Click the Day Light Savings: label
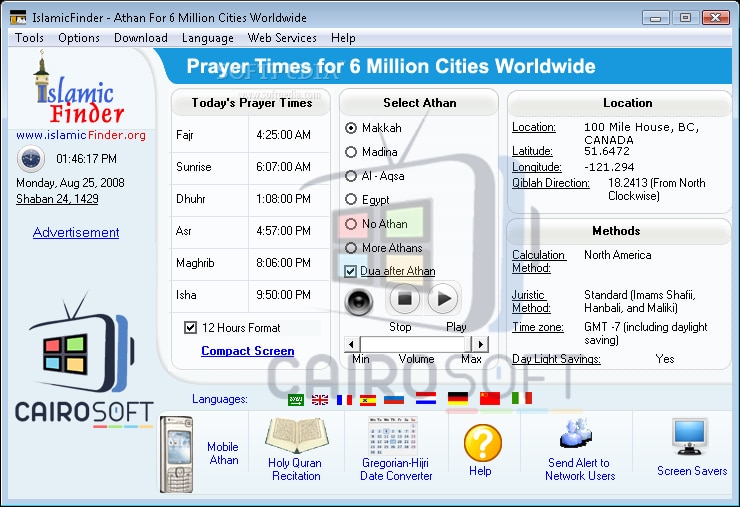The height and width of the screenshot is (507, 740). pos(556,359)
